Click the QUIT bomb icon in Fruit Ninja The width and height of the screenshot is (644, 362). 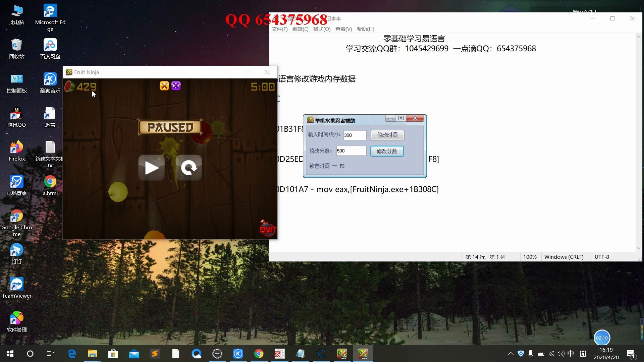click(268, 228)
